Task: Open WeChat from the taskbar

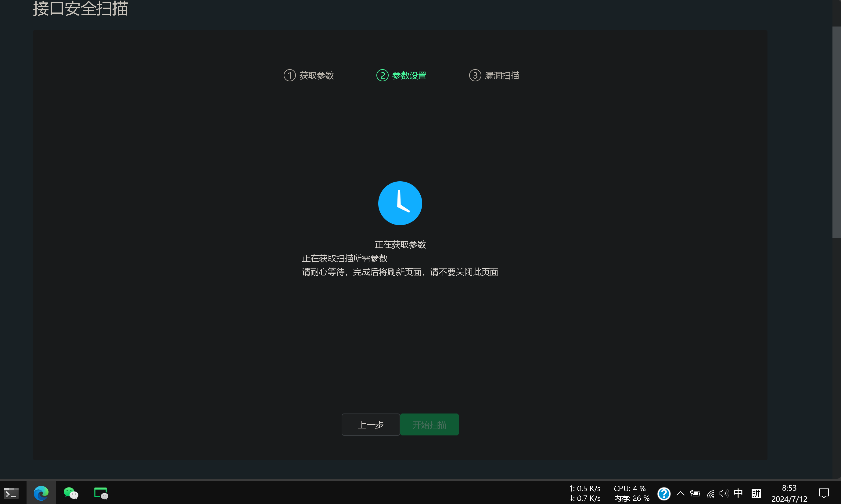Action: click(71, 493)
